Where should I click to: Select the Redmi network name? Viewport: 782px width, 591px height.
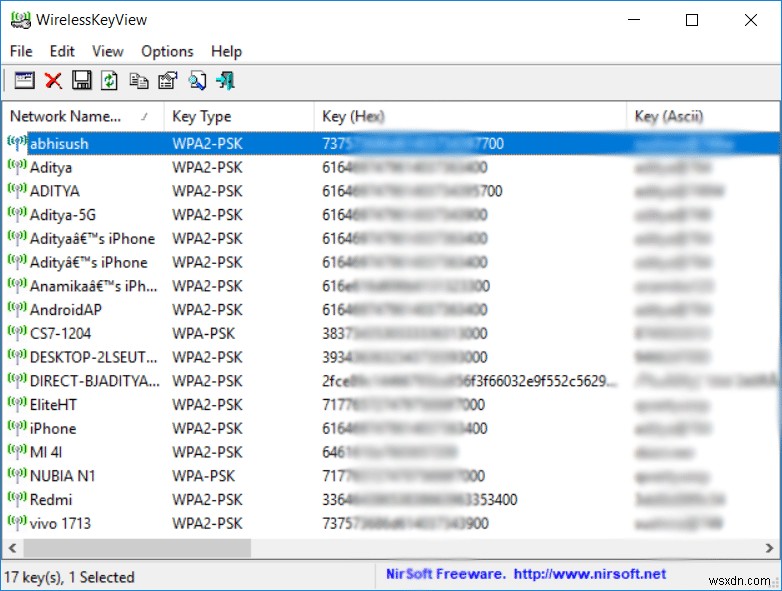click(x=51, y=499)
